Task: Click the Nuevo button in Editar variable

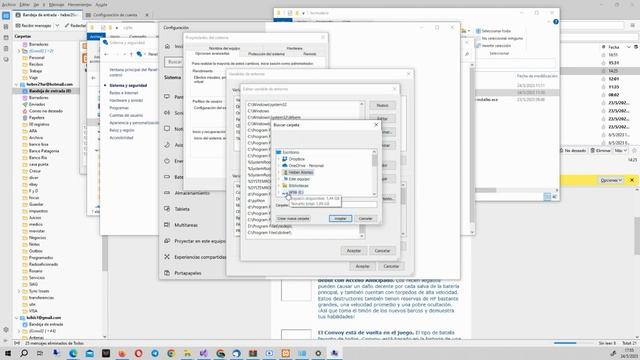Action: pyautogui.click(x=382, y=105)
